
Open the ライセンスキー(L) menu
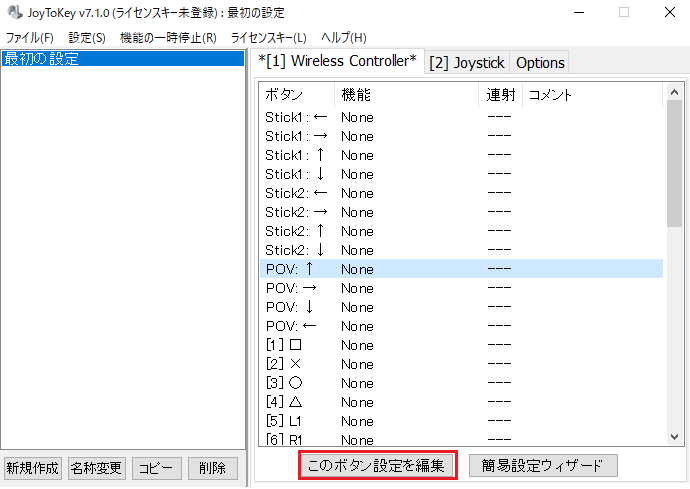point(268,38)
